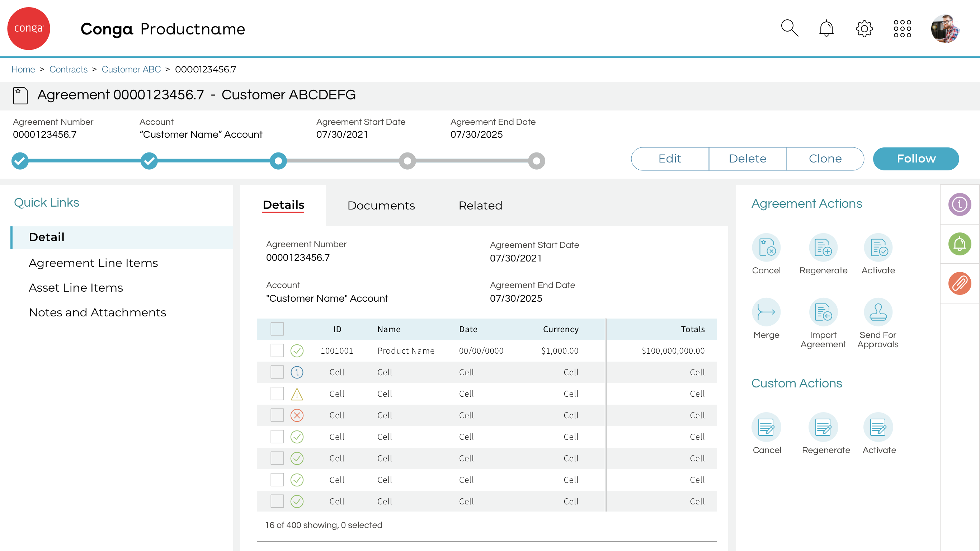The width and height of the screenshot is (980, 551).
Task: Open the settings gear icon
Action: pyautogui.click(x=864, y=29)
